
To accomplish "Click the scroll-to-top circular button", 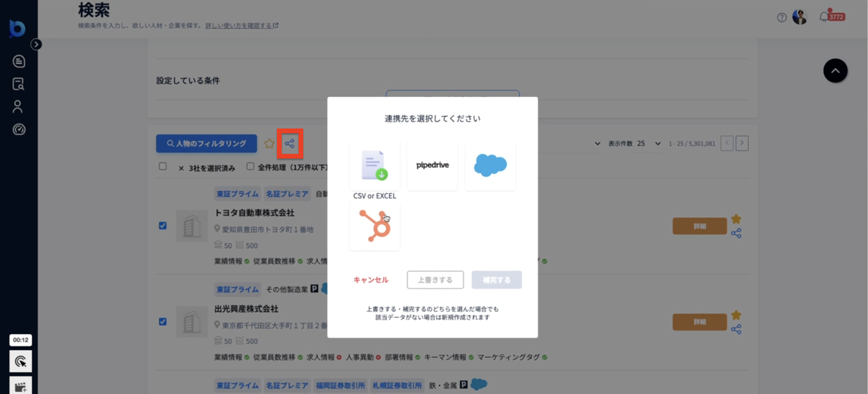I will click(835, 71).
